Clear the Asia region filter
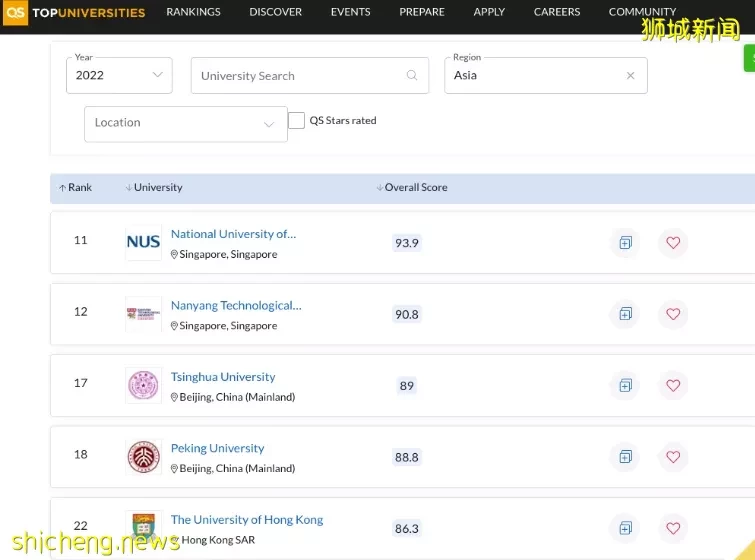The image size is (755, 560). [x=630, y=76]
